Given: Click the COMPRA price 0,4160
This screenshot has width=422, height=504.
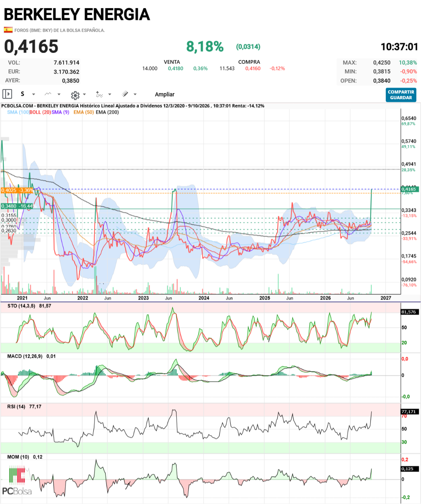Looking at the screenshot, I should pos(253,68).
